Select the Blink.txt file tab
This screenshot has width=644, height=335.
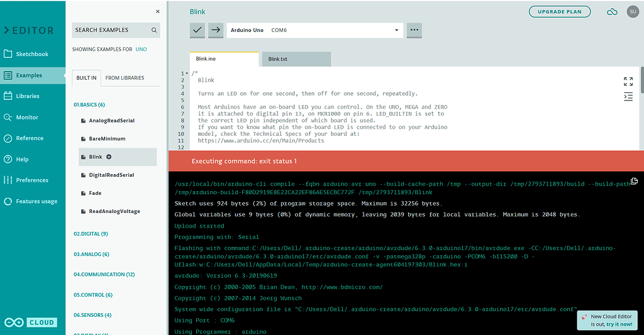click(297, 58)
